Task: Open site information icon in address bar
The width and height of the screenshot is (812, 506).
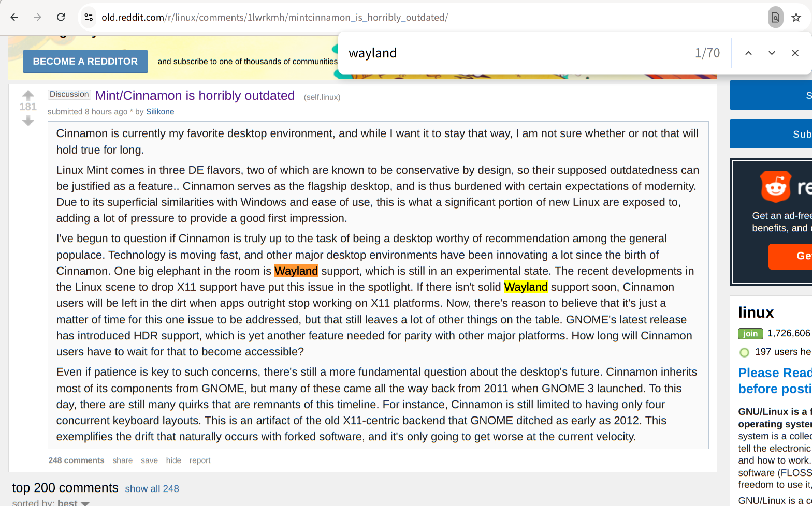Action: click(x=89, y=17)
